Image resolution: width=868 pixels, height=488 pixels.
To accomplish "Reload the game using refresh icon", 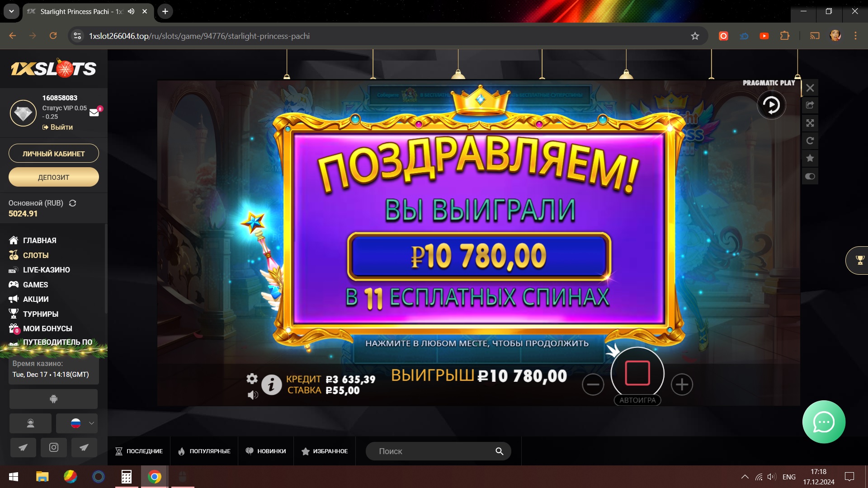I will (810, 141).
